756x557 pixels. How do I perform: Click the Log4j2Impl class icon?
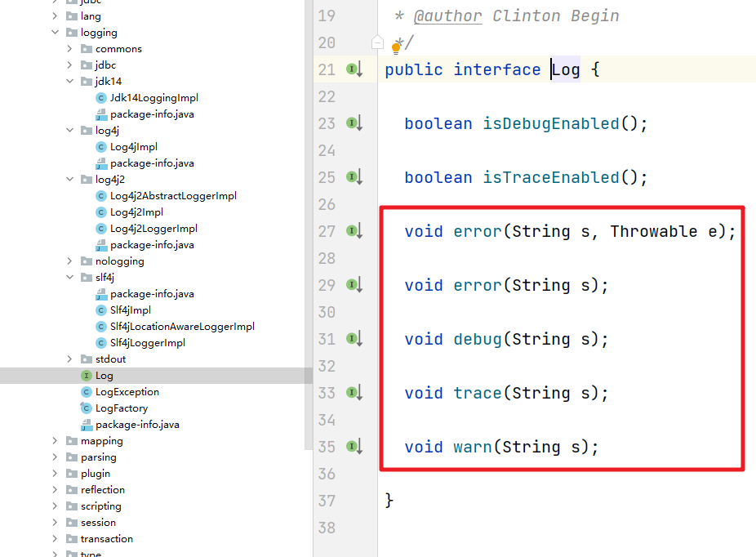click(x=100, y=212)
